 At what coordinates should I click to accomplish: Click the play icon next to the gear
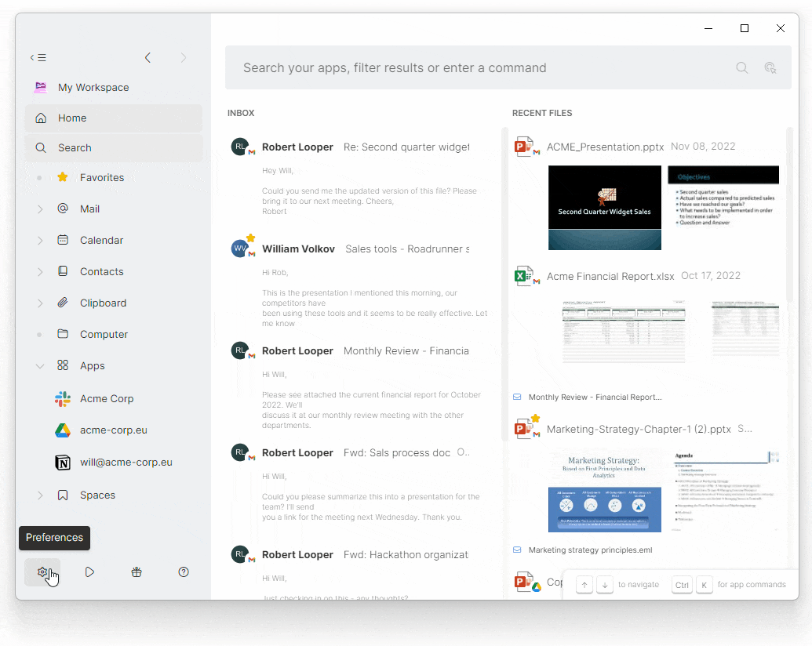(89, 572)
